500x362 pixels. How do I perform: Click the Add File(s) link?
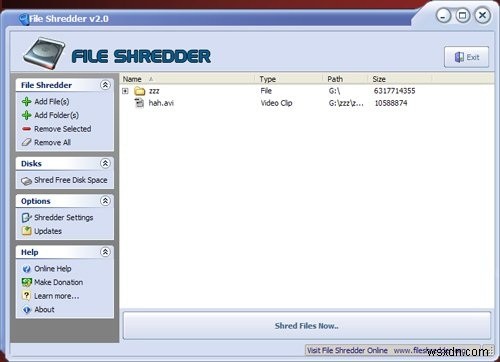52,101
